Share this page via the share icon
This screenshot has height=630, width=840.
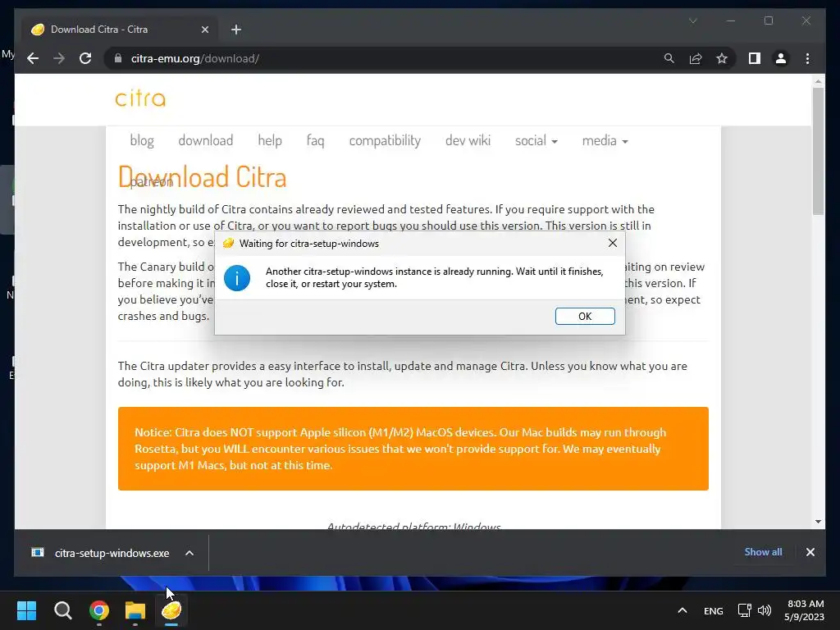click(696, 58)
